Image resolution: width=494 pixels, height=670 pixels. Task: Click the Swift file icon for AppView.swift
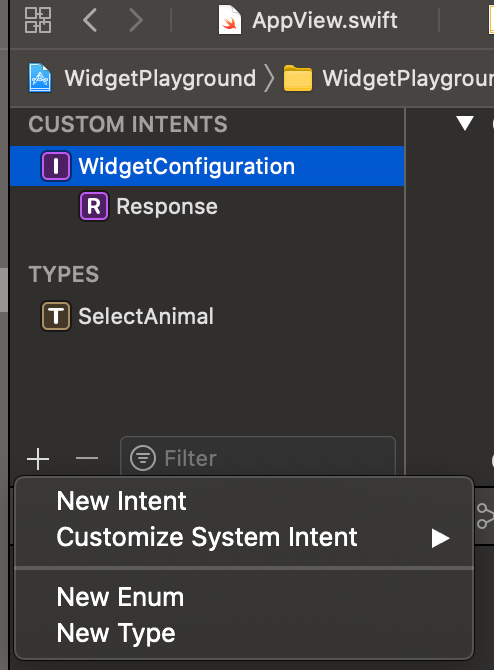pyautogui.click(x=230, y=20)
